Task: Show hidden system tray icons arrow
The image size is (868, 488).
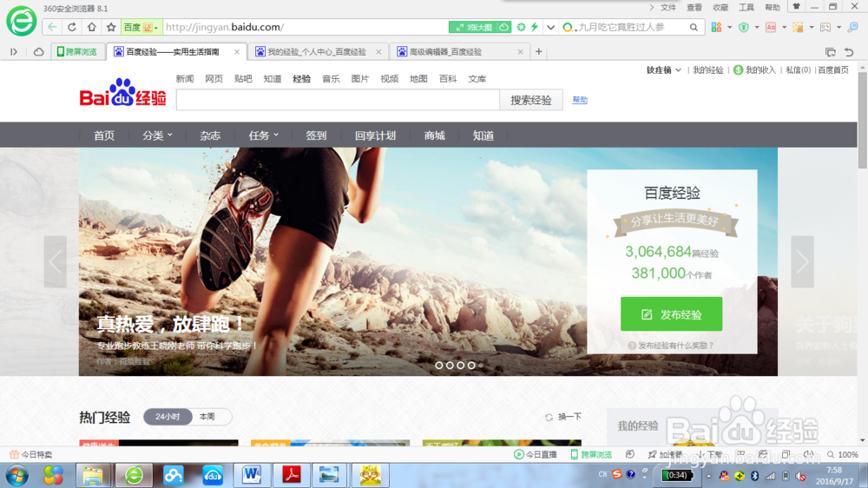Action: (x=708, y=476)
